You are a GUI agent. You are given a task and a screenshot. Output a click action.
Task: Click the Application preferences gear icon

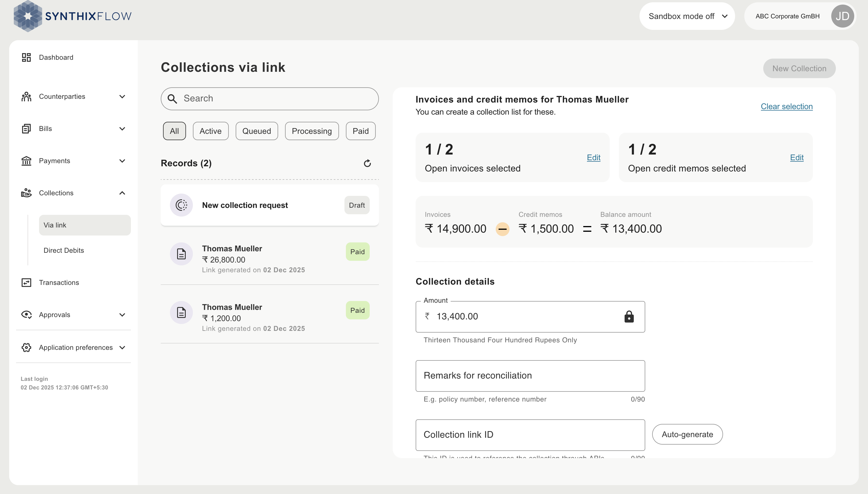tap(26, 348)
